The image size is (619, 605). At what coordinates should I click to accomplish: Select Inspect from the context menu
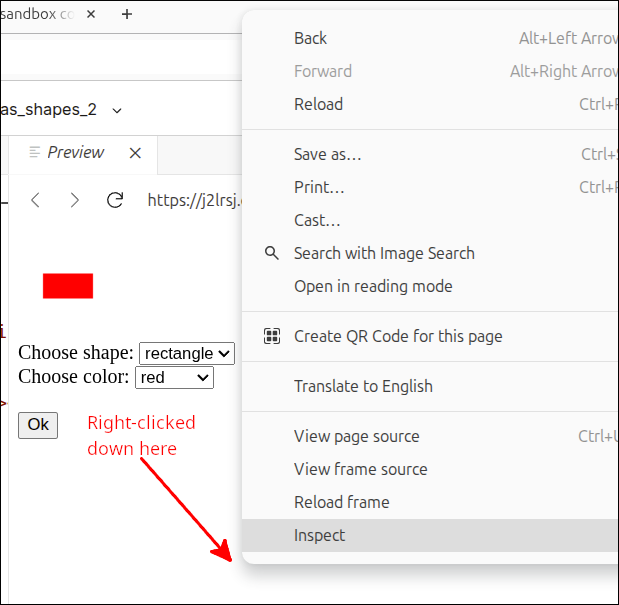[x=319, y=535]
